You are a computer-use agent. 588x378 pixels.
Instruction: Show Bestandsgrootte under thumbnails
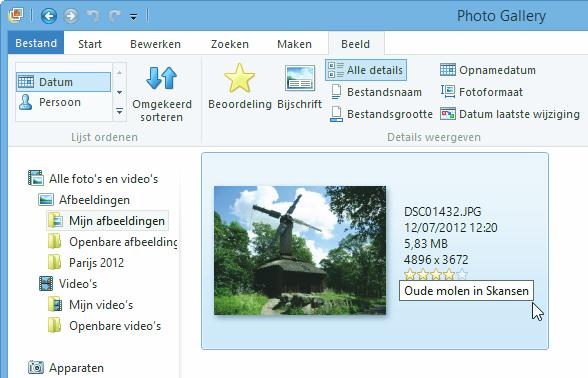381,114
